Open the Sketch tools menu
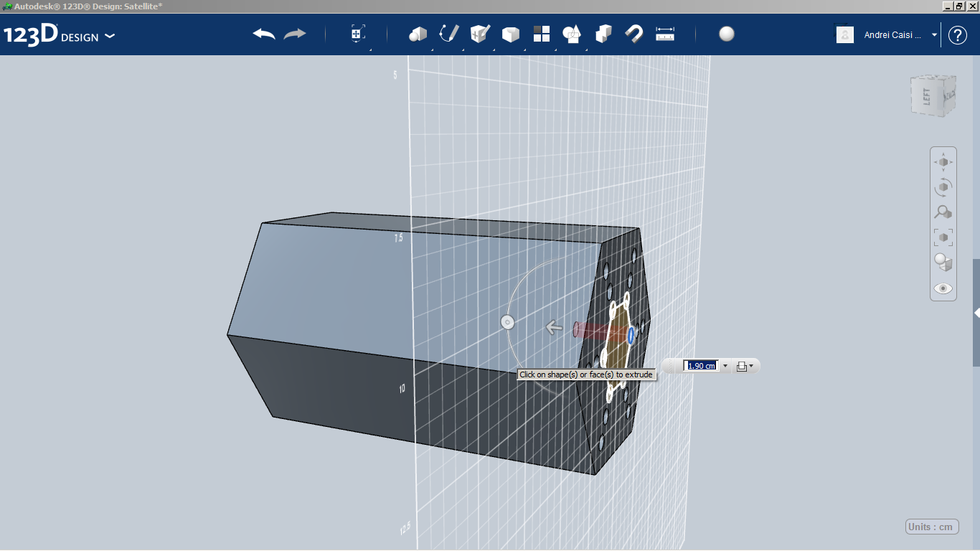The height and width of the screenshot is (551, 980). [x=449, y=34]
